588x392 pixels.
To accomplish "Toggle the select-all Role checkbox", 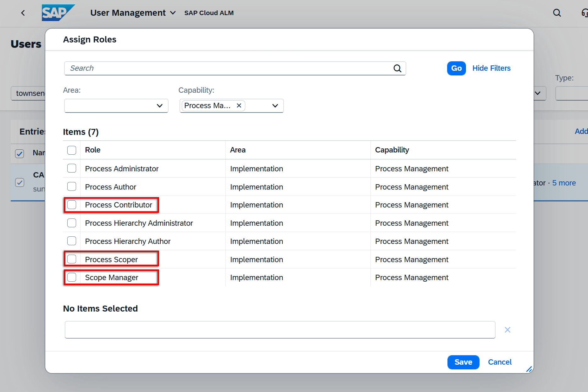I will coord(72,150).
